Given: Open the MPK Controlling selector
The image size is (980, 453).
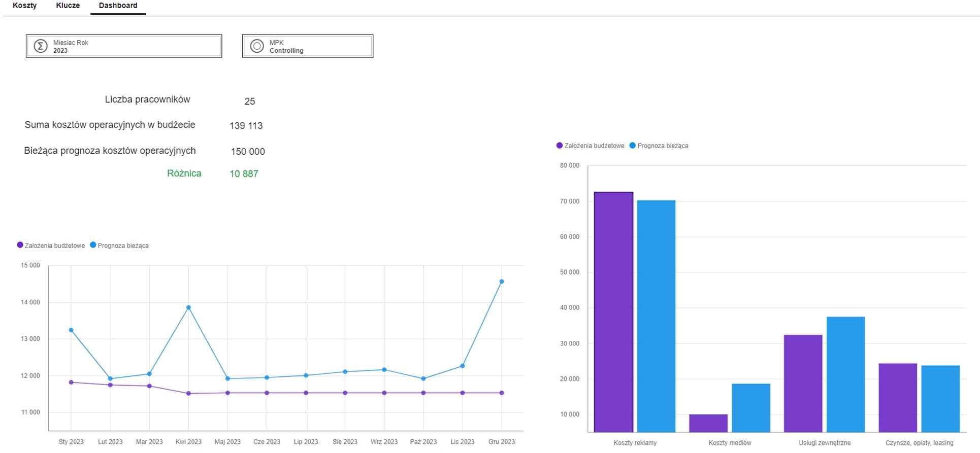Looking at the screenshot, I should (308, 46).
